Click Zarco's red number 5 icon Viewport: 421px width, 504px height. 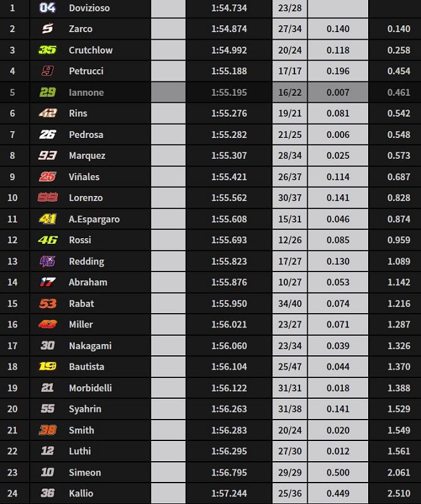pos(47,28)
